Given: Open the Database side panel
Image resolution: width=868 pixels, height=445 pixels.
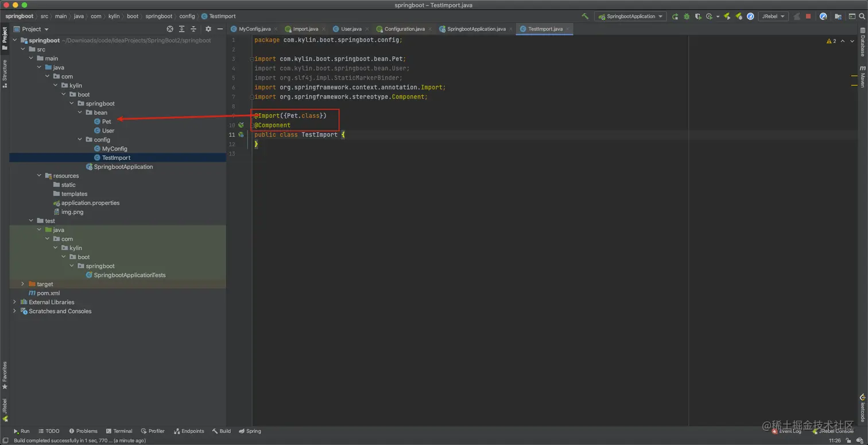Looking at the screenshot, I should click(862, 42).
